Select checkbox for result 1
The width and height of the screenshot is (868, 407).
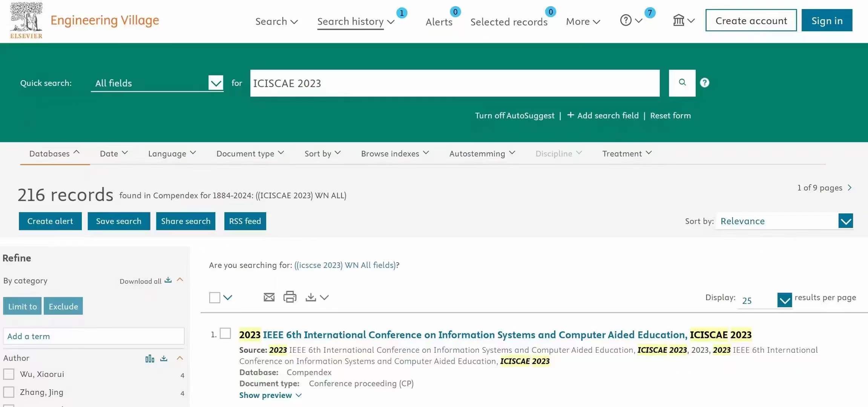(x=225, y=333)
